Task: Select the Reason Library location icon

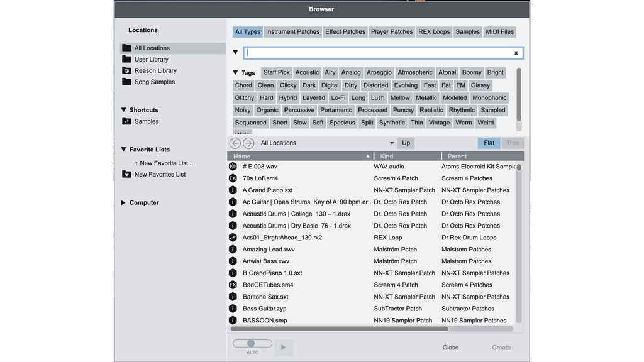Action: pos(127,70)
